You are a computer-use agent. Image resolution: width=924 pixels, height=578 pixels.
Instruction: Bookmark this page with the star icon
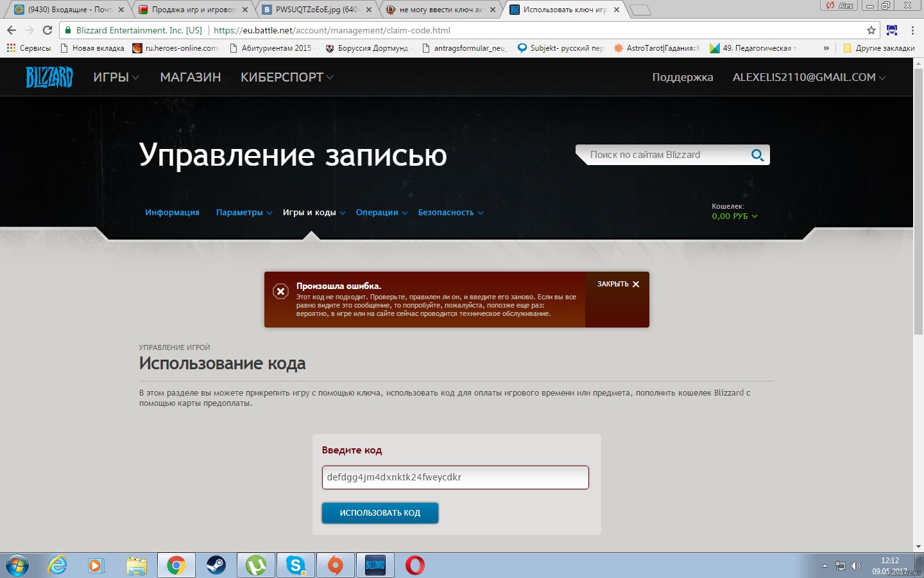click(871, 30)
